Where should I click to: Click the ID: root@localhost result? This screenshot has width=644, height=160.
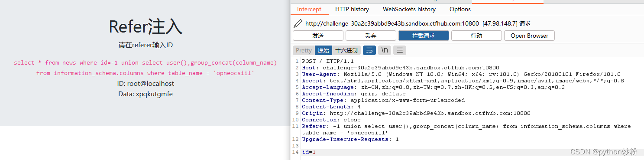click(x=146, y=84)
